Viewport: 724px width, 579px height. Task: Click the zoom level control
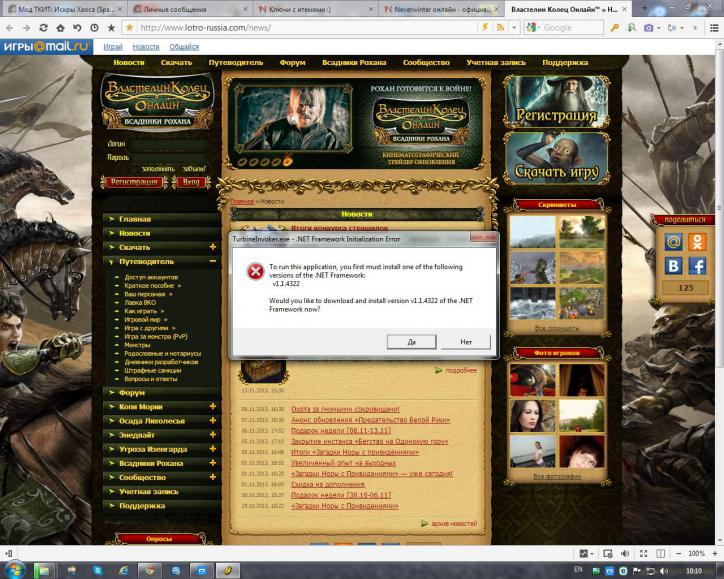(x=696, y=553)
